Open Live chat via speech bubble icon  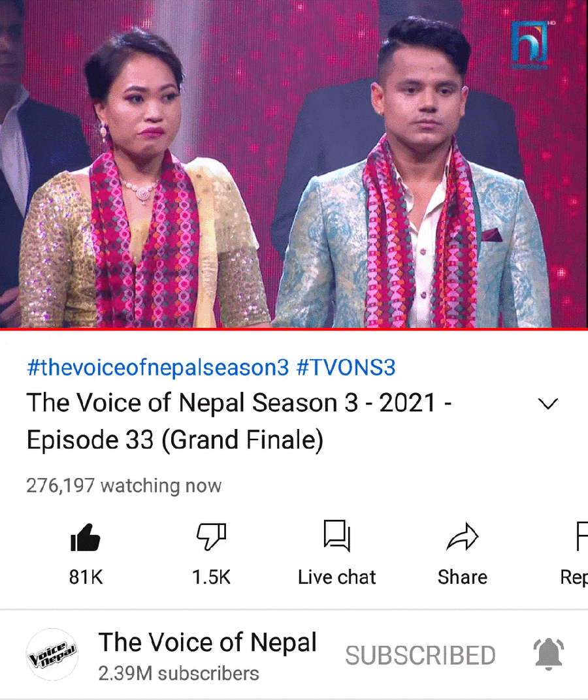coord(337,536)
